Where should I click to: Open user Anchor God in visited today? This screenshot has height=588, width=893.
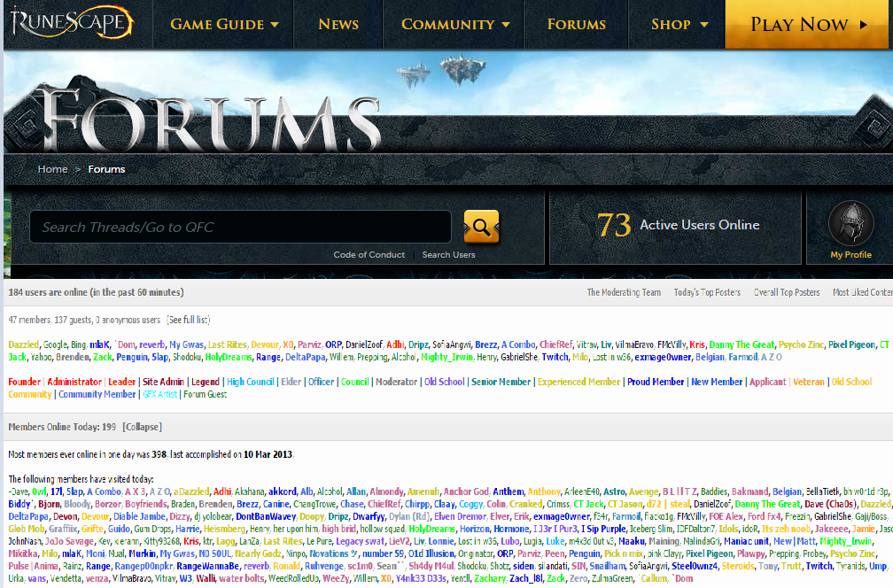466,491
